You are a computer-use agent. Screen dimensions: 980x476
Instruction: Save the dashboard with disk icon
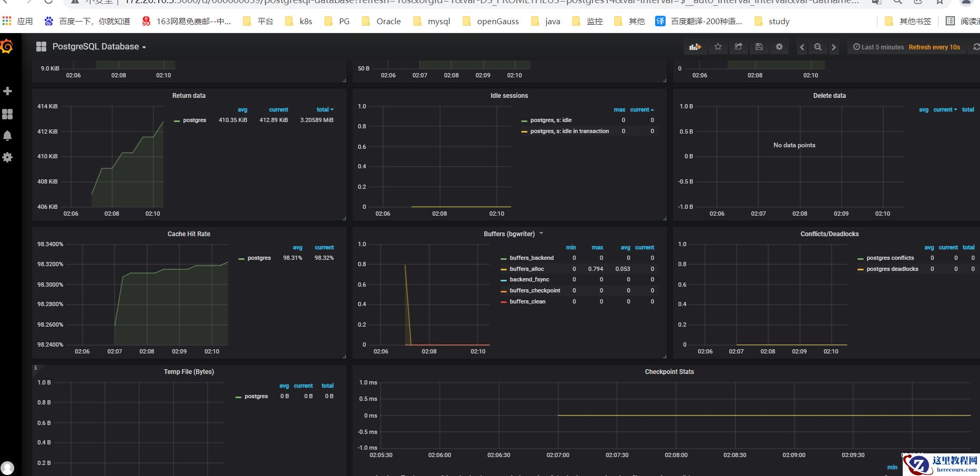click(759, 47)
